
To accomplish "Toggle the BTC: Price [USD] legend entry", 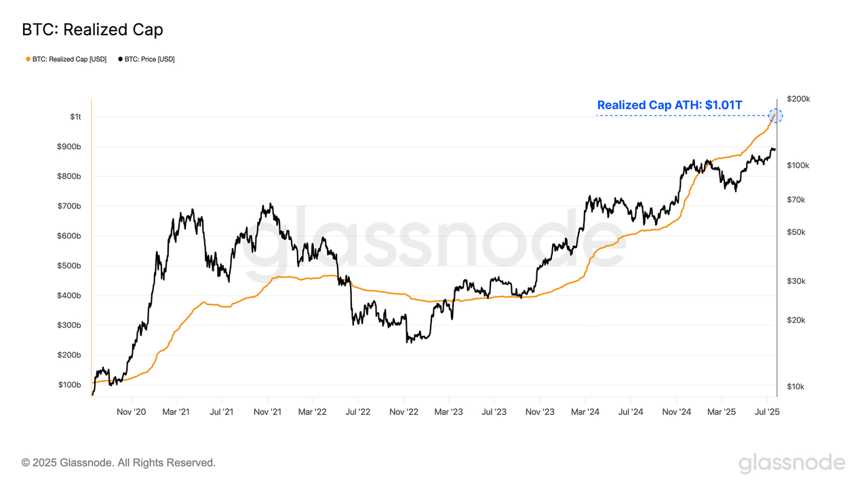I will click(x=146, y=60).
